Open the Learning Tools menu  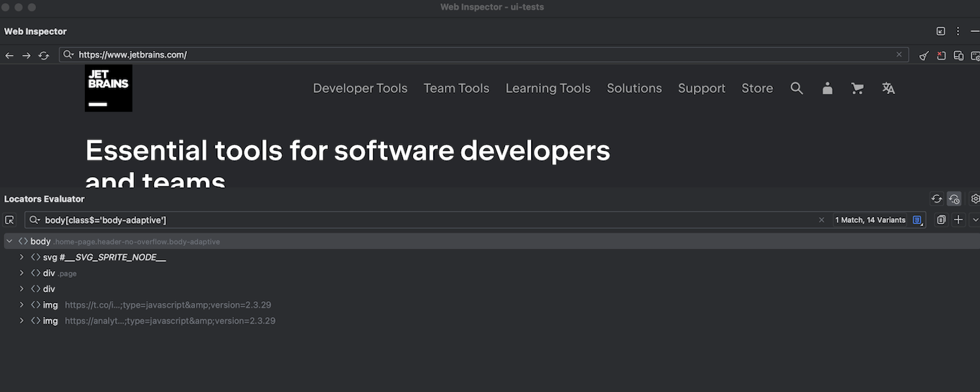click(547, 88)
